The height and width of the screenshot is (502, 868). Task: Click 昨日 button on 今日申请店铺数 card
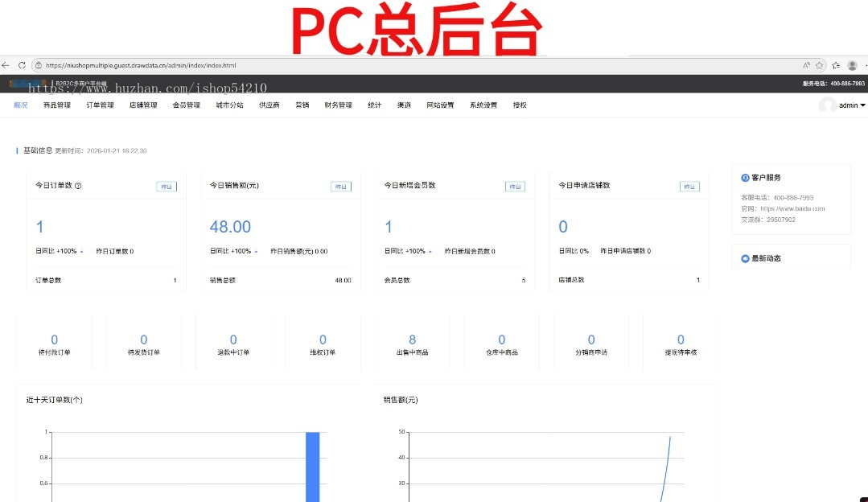point(689,187)
